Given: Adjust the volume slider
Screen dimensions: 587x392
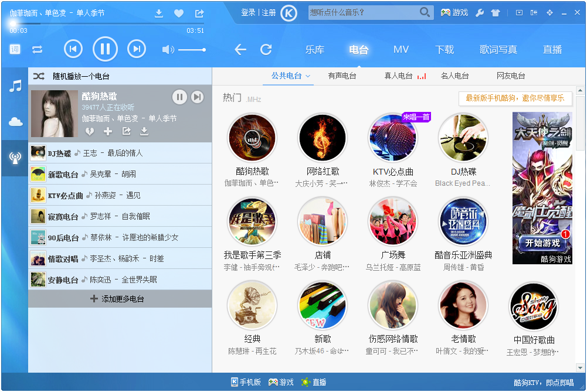Looking at the screenshot, I should [x=192, y=50].
